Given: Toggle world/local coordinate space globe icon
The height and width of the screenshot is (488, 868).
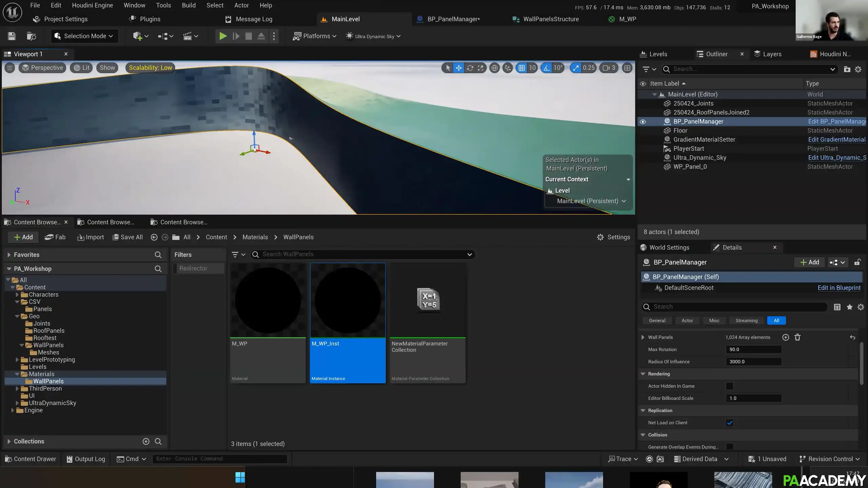Looking at the screenshot, I should click(x=495, y=68).
